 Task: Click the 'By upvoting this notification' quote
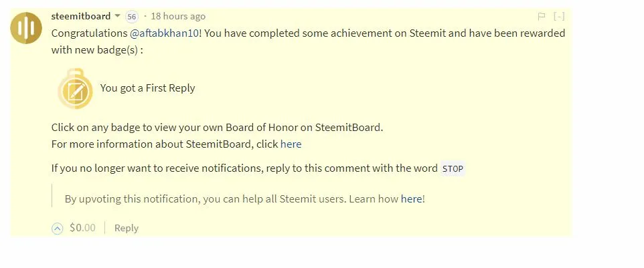[245, 199]
